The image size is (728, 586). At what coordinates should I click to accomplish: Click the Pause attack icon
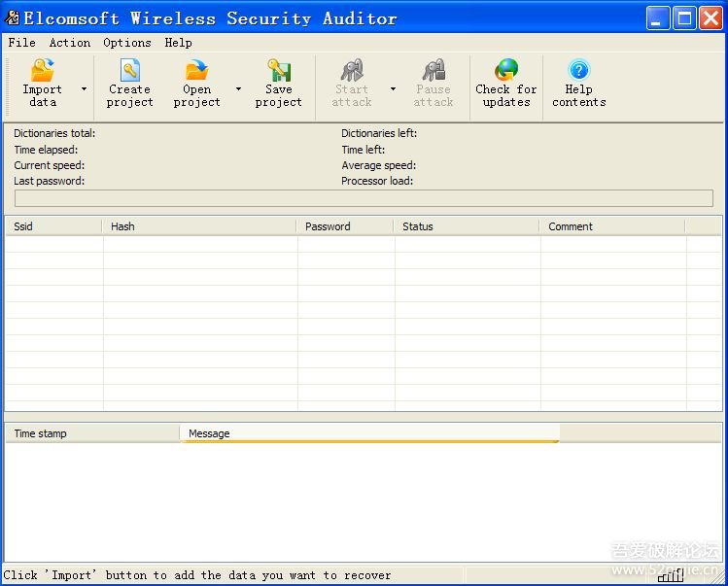[433, 70]
